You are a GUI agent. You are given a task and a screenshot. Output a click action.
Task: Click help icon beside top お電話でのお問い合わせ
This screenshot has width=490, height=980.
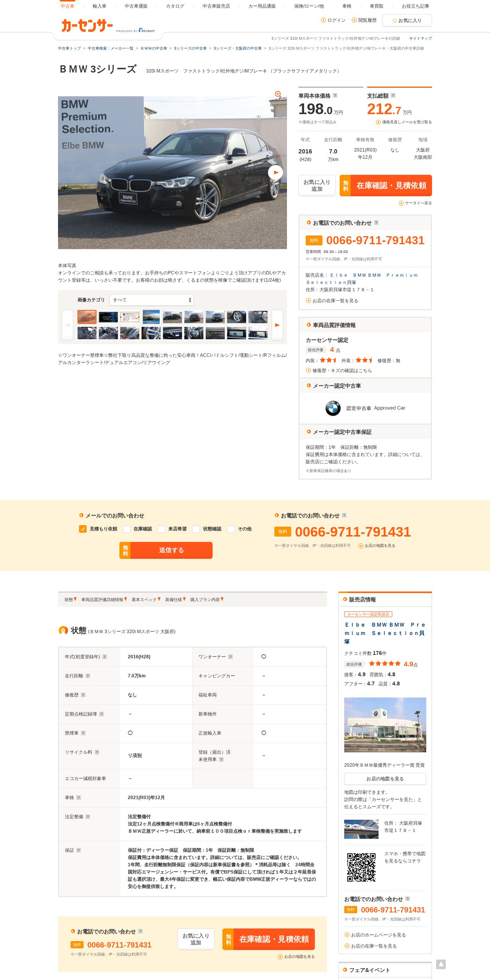pos(376,222)
